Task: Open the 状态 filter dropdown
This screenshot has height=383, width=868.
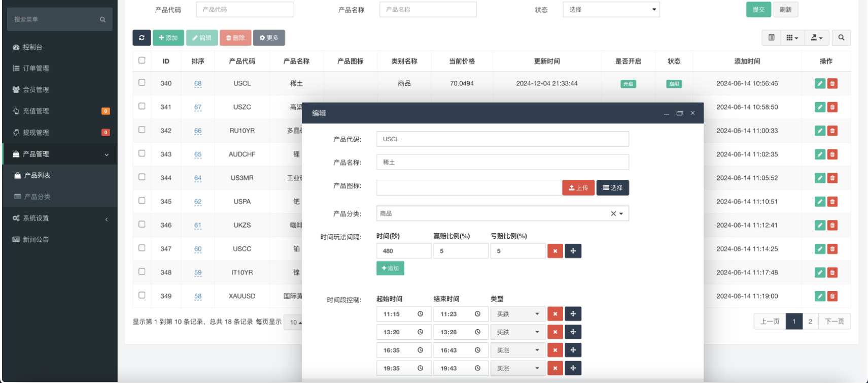Action: 611,10
